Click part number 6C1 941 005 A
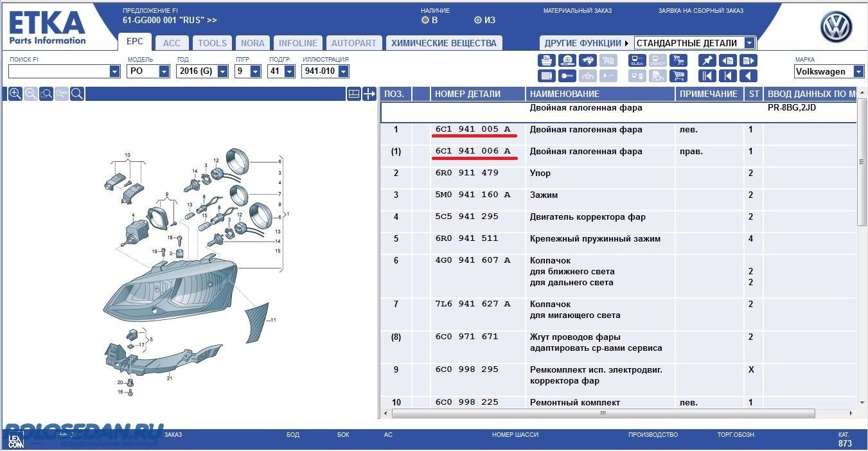868x451 pixels. coord(473,130)
